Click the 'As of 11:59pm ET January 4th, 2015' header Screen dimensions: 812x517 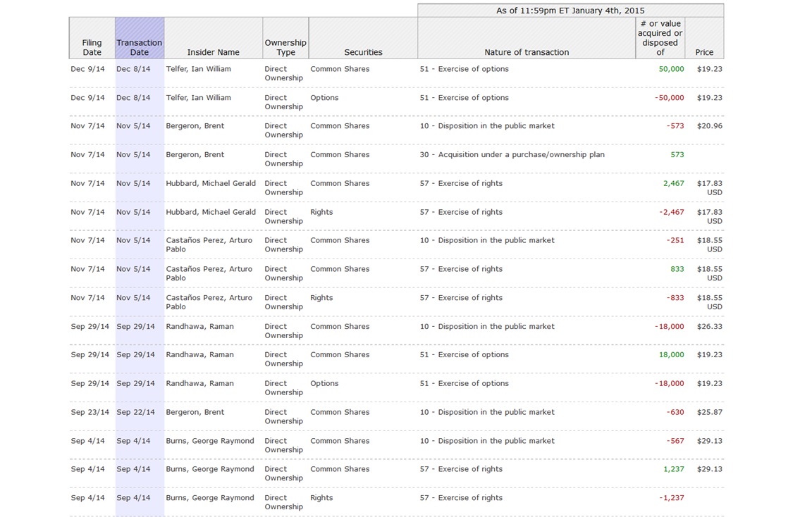click(x=570, y=11)
